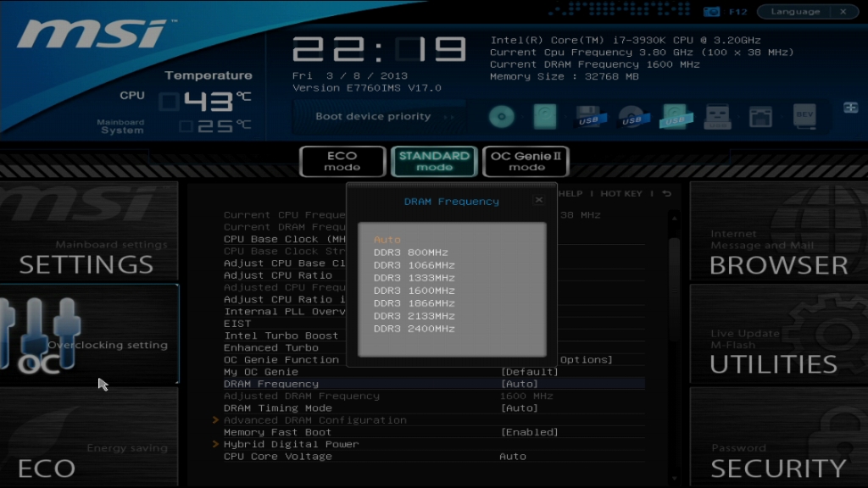Screen dimensions: 868x488
Task: Open the SETTINGS mainboard panel
Action: (x=88, y=231)
